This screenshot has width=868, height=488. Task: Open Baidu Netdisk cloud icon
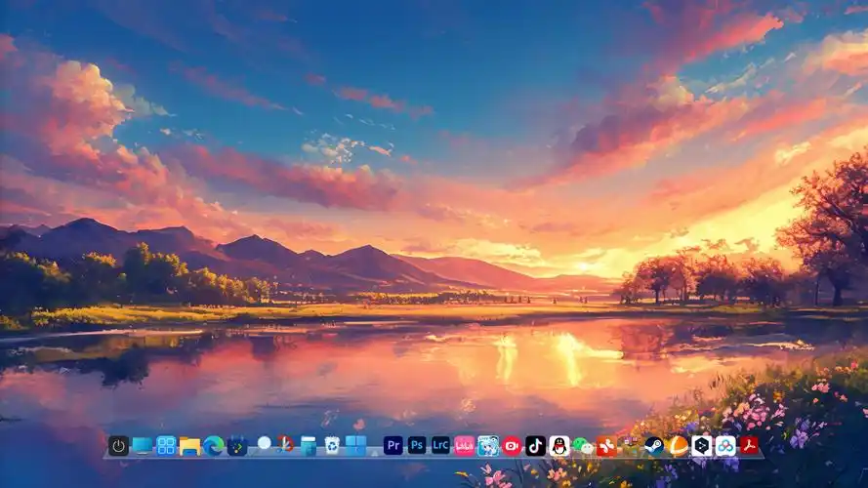(x=725, y=446)
